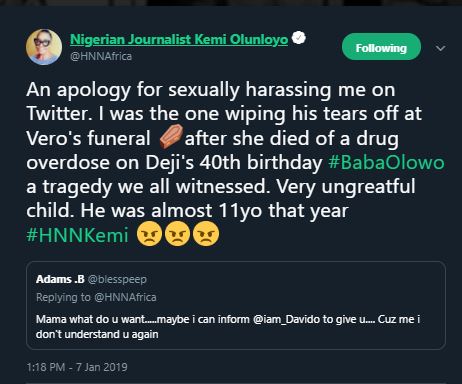Image resolution: width=462 pixels, height=384 pixels.
Task: Click the coffin emoji in tweet
Action: [171, 136]
